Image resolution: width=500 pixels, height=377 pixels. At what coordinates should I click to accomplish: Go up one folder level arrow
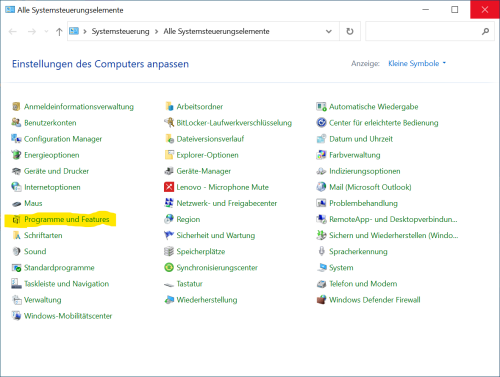59,32
